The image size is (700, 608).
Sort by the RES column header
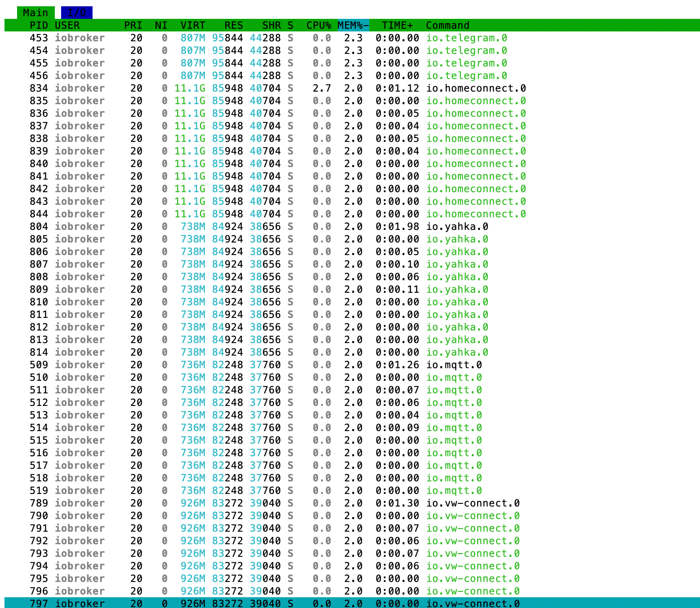(234, 25)
